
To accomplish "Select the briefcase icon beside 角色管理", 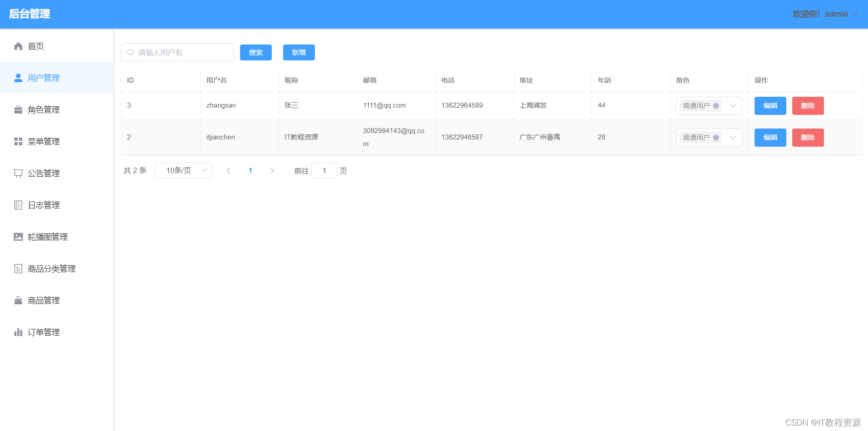I will pos(18,109).
